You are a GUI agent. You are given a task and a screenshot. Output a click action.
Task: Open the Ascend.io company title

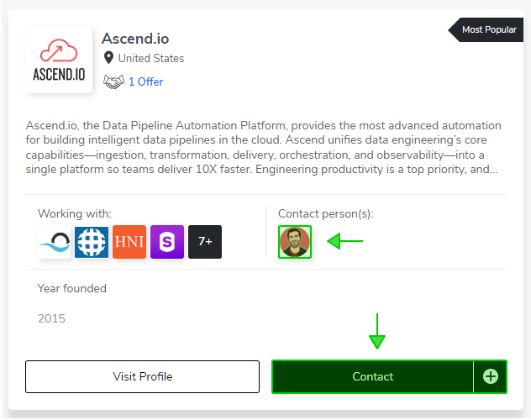pyautogui.click(x=135, y=39)
